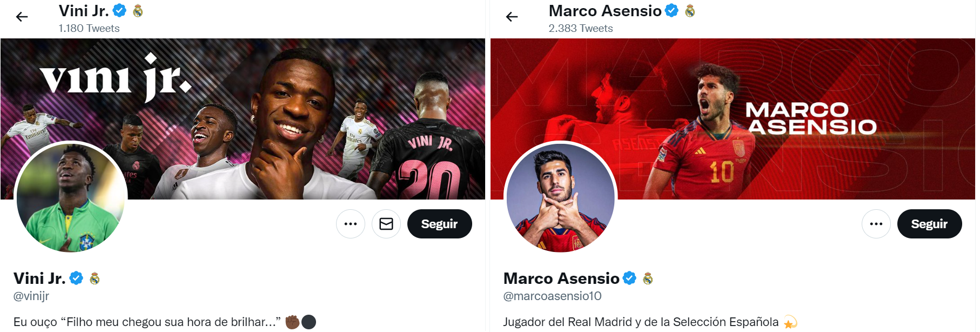
Task: Open more options on Vini Jr. profile
Action: (351, 224)
